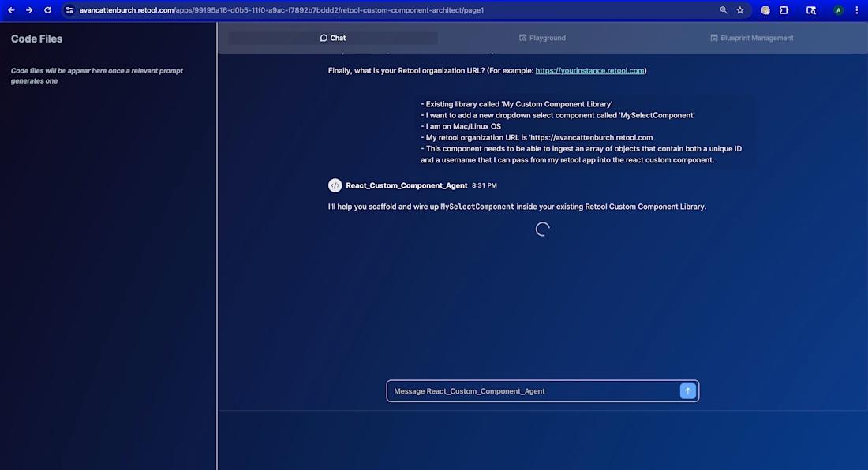Focus the Message React_Custom_Component_Agent input field
The height and width of the screenshot is (470, 868).
(x=533, y=391)
